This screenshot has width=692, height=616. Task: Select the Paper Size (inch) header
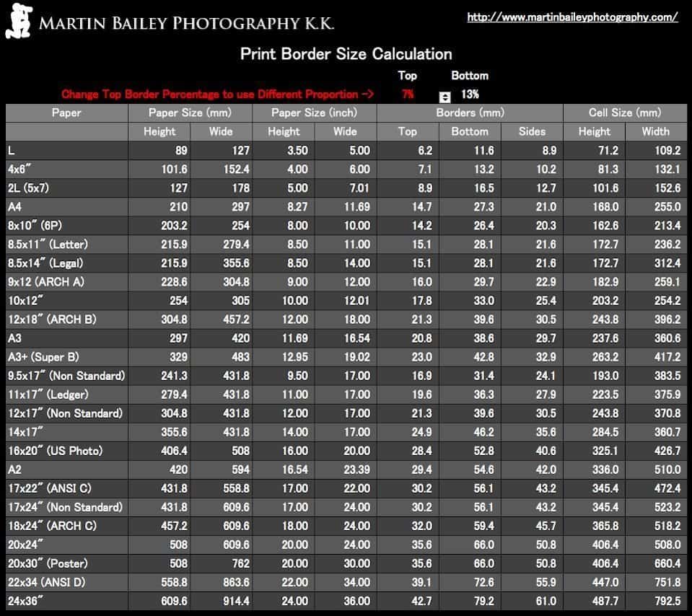pyautogui.click(x=314, y=113)
